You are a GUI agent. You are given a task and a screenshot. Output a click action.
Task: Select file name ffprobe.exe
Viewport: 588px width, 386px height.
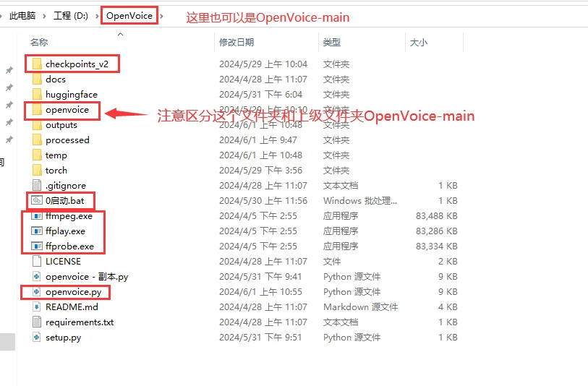click(x=69, y=246)
